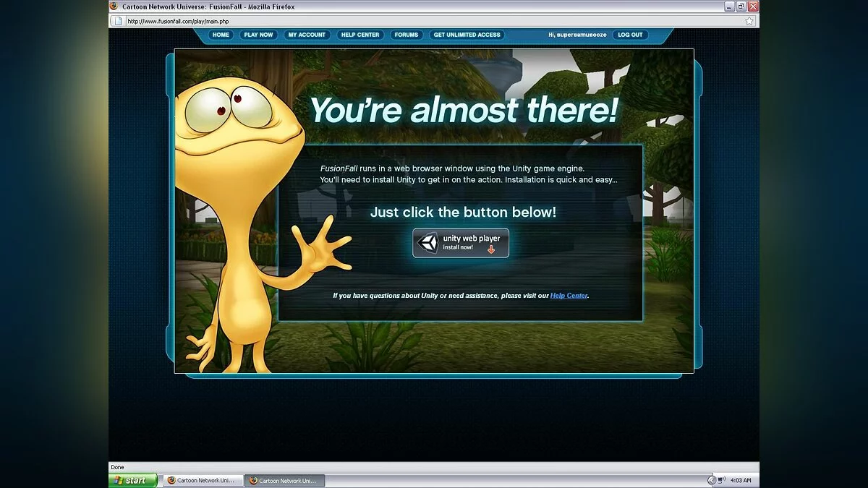Click the You're almost there! heading

[x=464, y=110]
